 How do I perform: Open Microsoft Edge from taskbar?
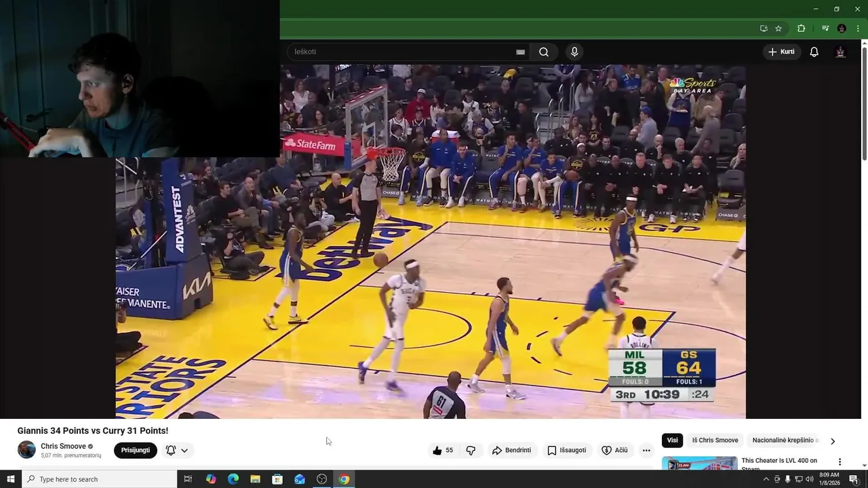[x=233, y=479]
